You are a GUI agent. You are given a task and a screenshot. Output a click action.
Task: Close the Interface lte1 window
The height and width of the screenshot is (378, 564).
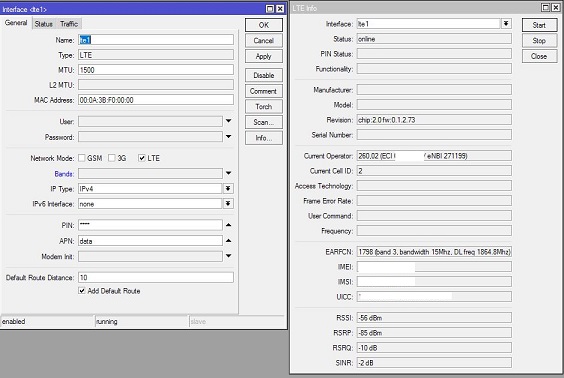coord(280,9)
